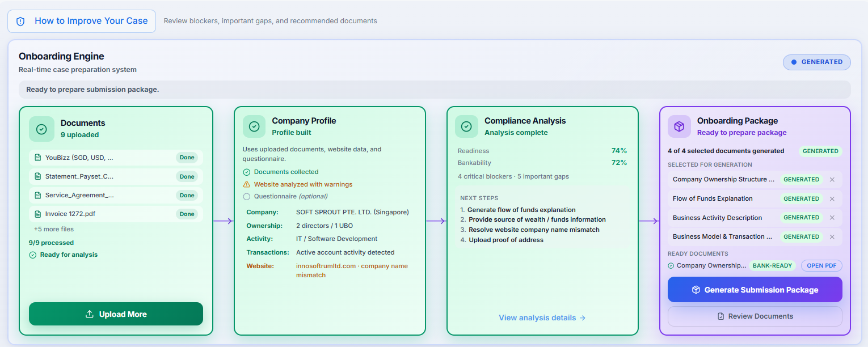The width and height of the screenshot is (868, 347).
Task: Click the Upload More button label
Action: pos(123,314)
